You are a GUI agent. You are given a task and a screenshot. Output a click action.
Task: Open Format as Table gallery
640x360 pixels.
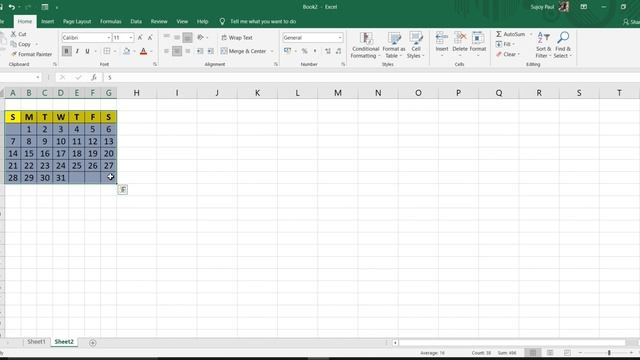point(394,45)
